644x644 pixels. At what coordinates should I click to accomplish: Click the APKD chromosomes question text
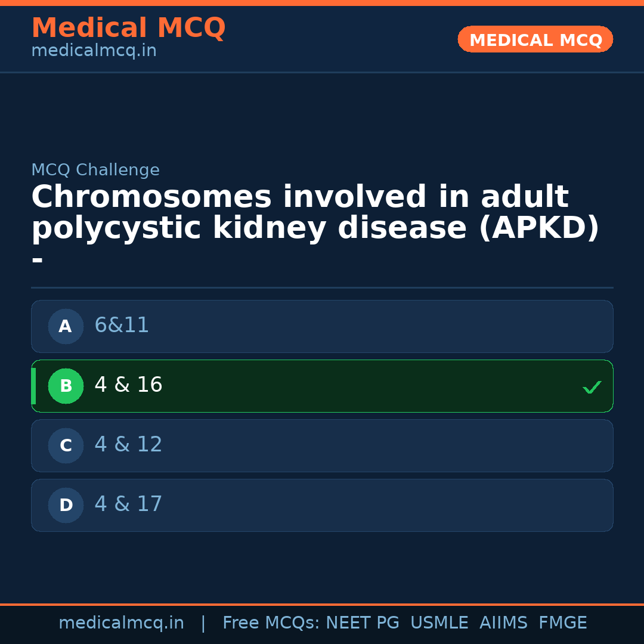pyautogui.click(x=315, y=213)
